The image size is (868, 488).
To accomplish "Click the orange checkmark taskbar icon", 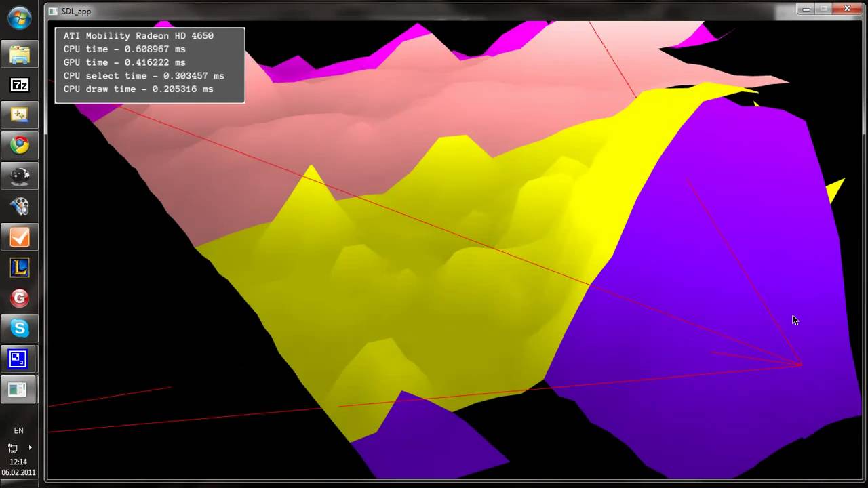I will pyautogui.click(x=19, y=237).
